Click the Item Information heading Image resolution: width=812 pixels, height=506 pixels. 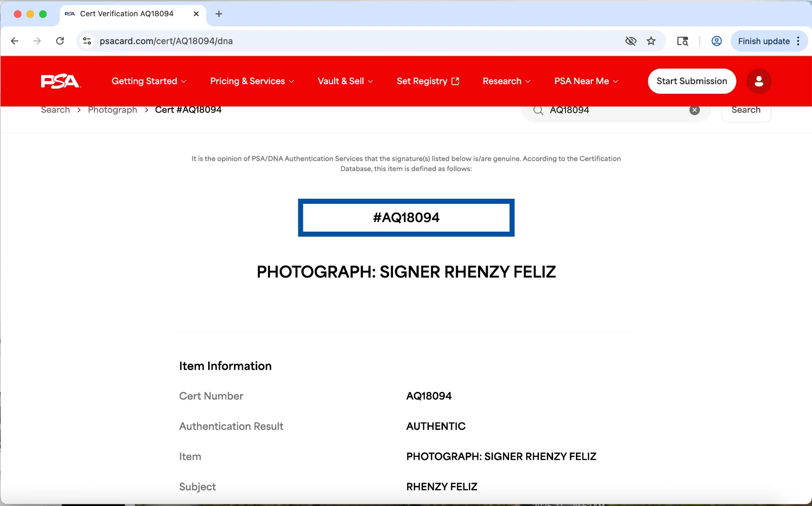(225, 366)
